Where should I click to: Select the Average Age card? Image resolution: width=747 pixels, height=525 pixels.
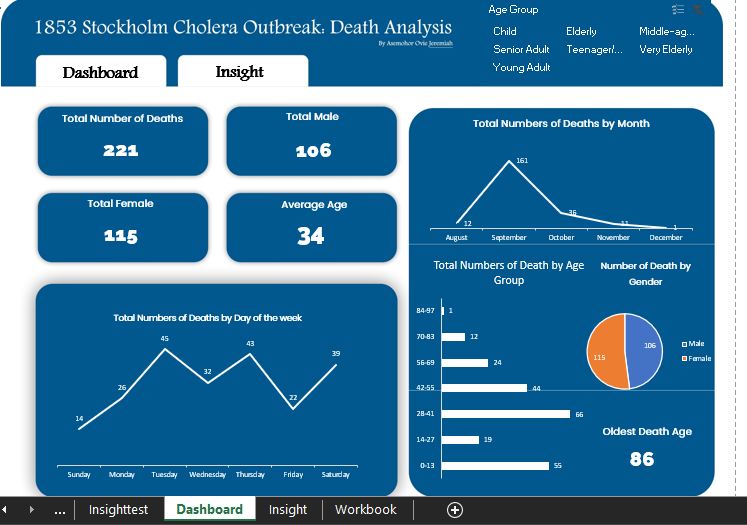(x=312, y=227)
